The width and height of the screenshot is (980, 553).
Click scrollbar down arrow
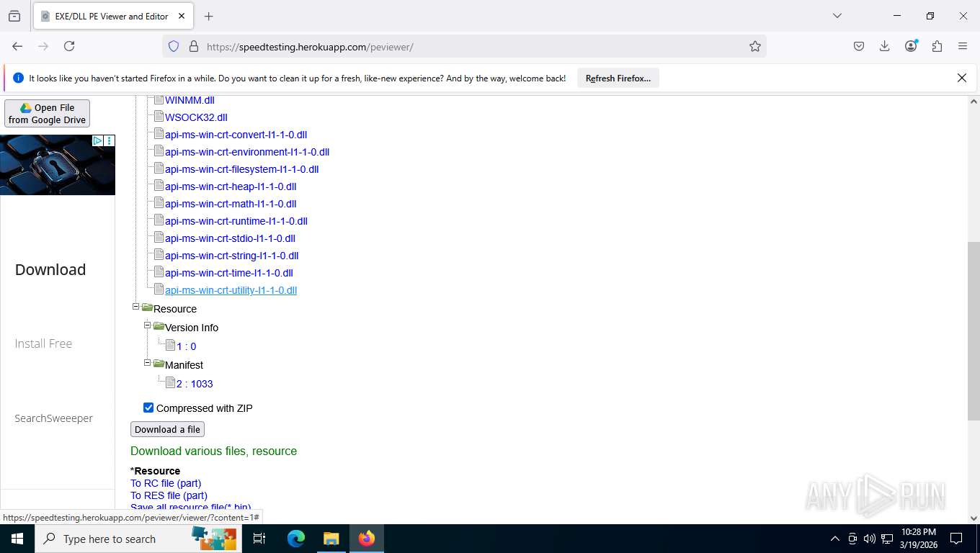(974, 518)
